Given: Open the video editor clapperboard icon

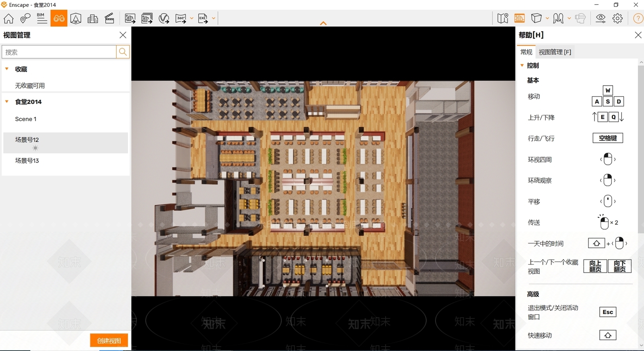Looking at the screenshot, I should click(109, 18).
